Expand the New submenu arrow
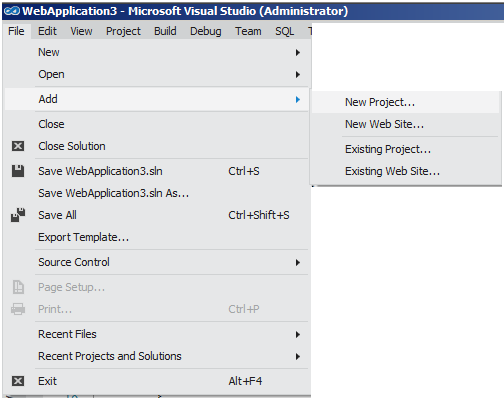Viewport: 504px width, 398px height. [x=298, y=52]
